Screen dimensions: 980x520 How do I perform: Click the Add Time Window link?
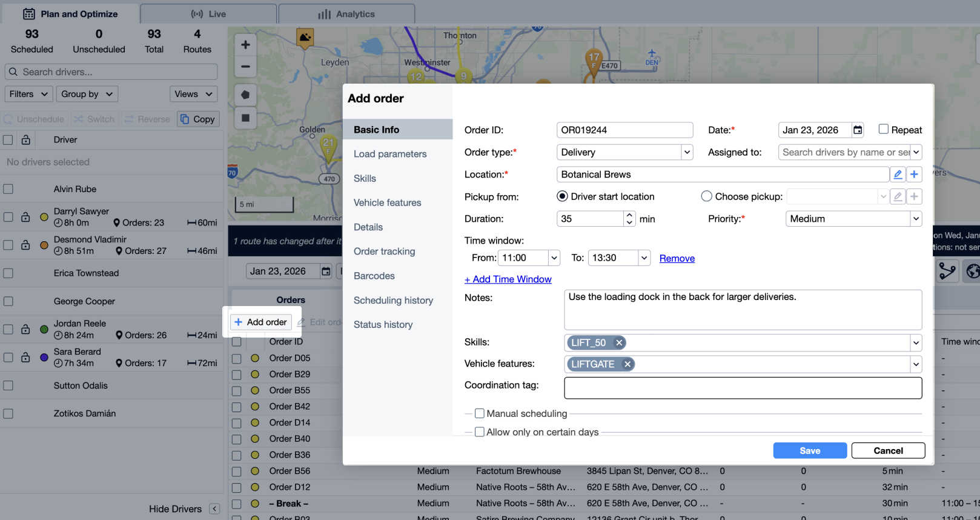point(508,279)
